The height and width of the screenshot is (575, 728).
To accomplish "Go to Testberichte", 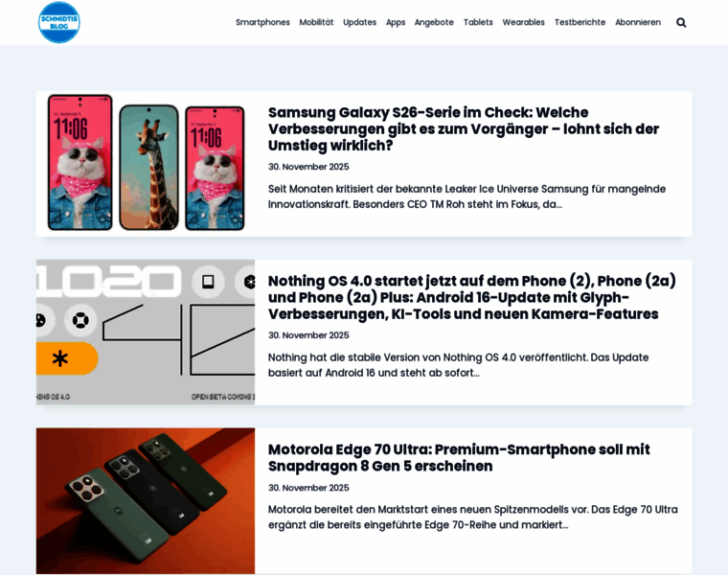I will point(580,22).
